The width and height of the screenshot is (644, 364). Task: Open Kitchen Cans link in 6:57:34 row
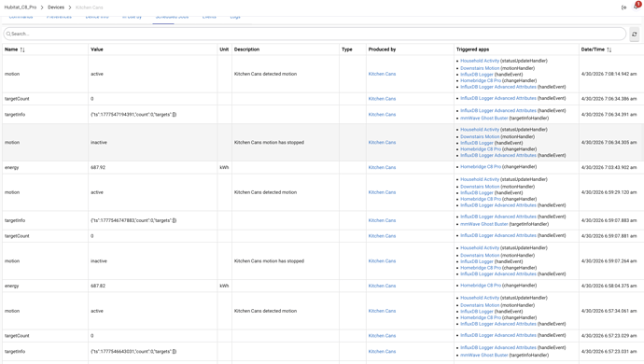click(x=382, y=311)
